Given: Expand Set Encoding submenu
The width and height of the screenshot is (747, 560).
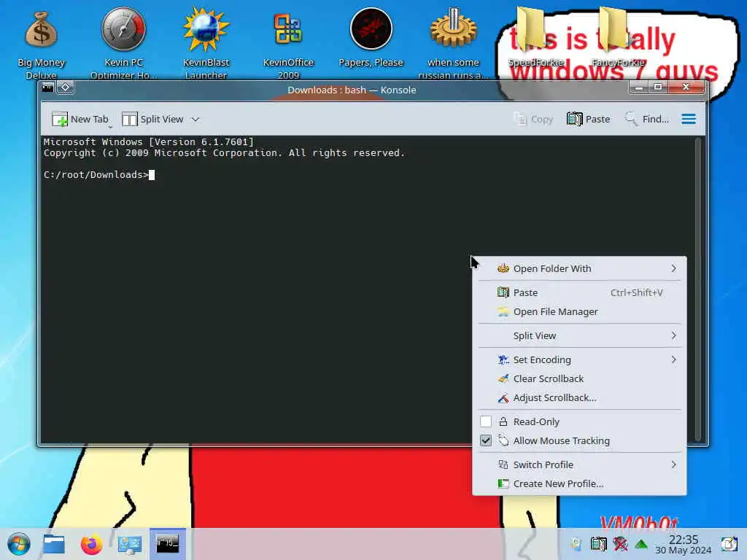Looking at the screenshot, I should (x=578, y=359).
